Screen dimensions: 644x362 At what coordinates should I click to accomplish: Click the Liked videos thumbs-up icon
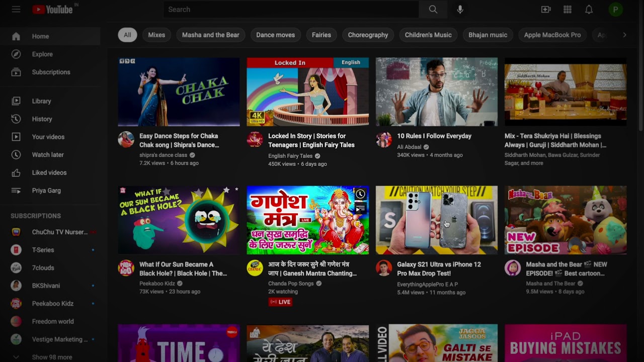click(16, 173)
